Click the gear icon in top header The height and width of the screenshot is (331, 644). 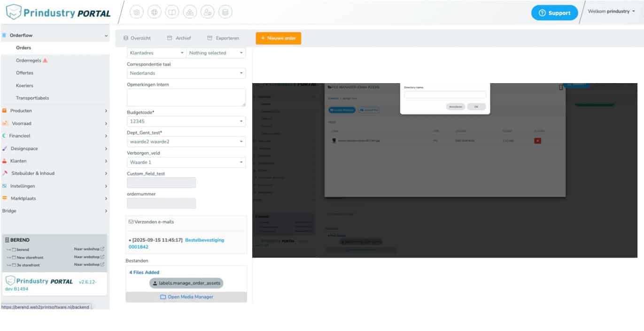pos(137,13)
